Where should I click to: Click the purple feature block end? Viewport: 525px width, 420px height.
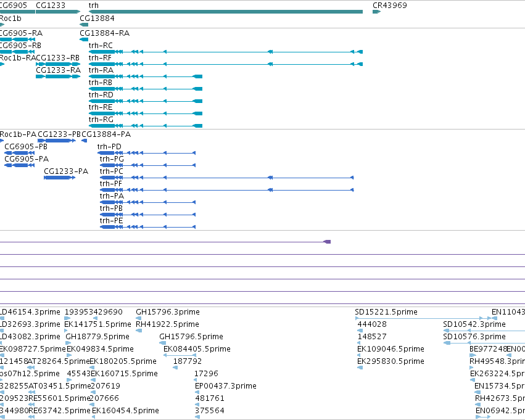point(327,242)
